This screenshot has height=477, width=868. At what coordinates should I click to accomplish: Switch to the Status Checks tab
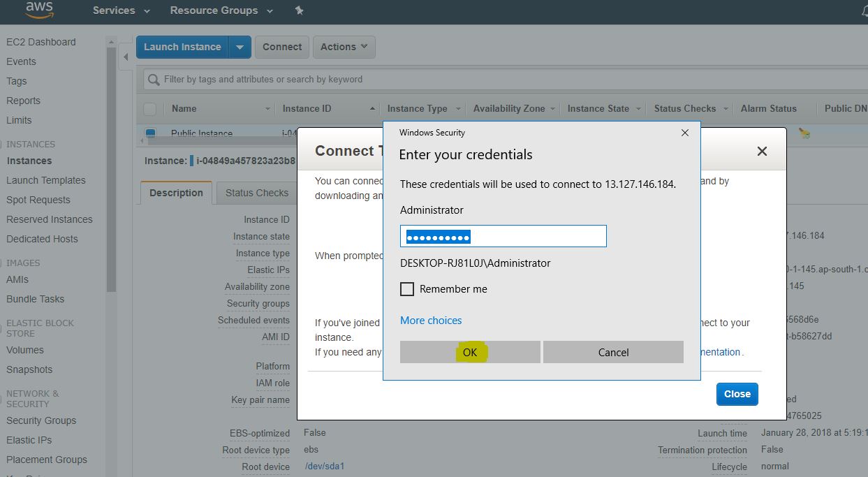(256, 193)
